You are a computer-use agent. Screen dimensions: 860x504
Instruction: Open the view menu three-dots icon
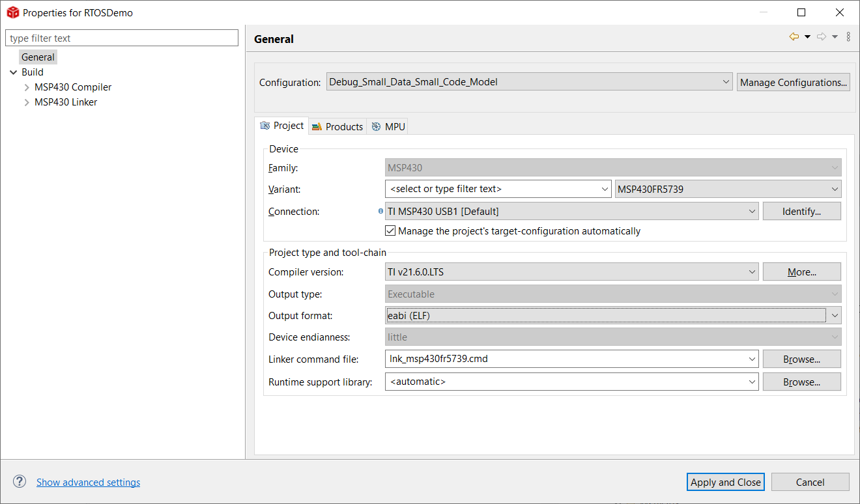click(848, 37)
